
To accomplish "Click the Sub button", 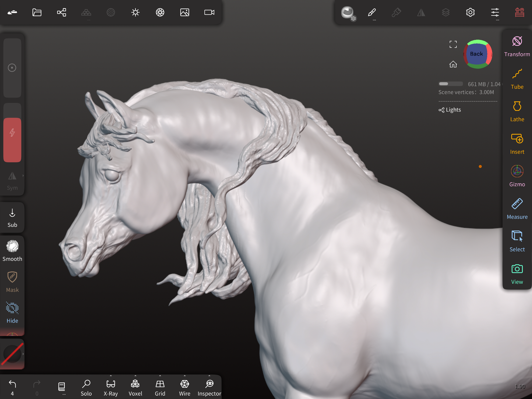I will pyautogui.click(x=12, y=218).
